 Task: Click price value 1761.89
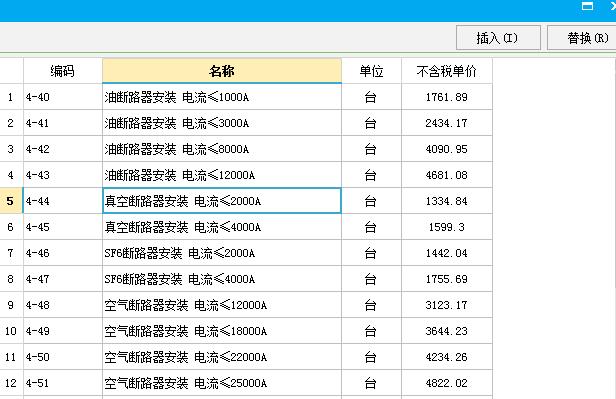pos(447,97)
